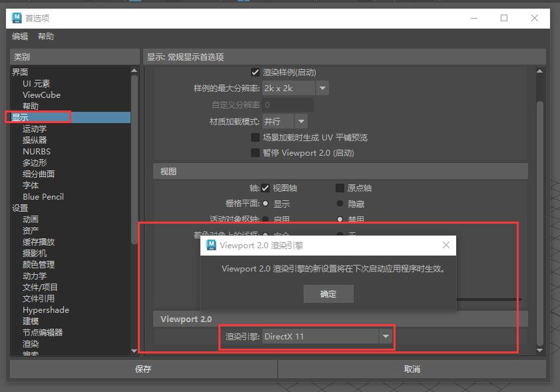Click the category list scroll-down arrow

coord(135,350)
